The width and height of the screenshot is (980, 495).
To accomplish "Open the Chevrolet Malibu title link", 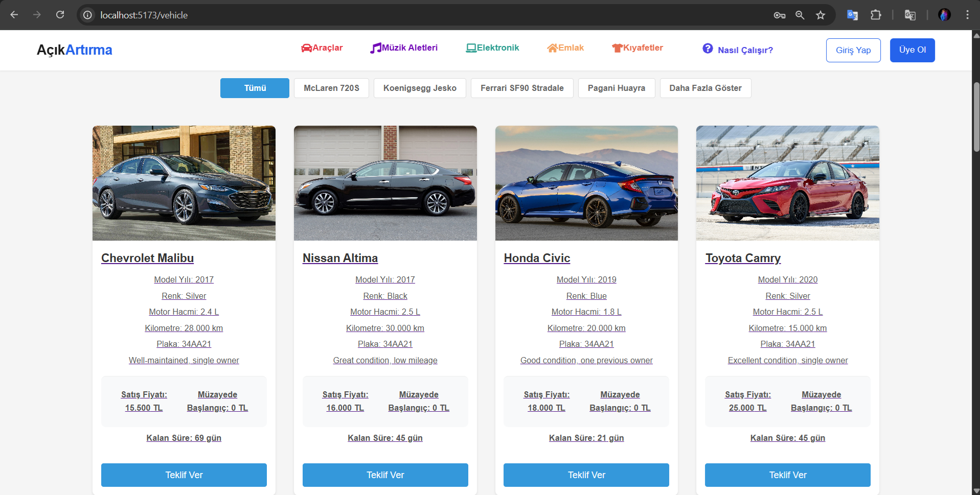I will [147, 258].
